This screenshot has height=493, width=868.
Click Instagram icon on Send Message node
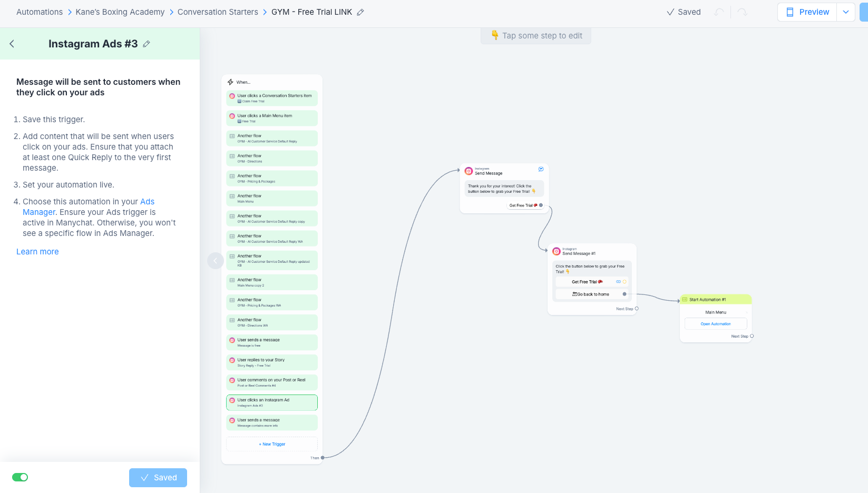coord(469,171)
